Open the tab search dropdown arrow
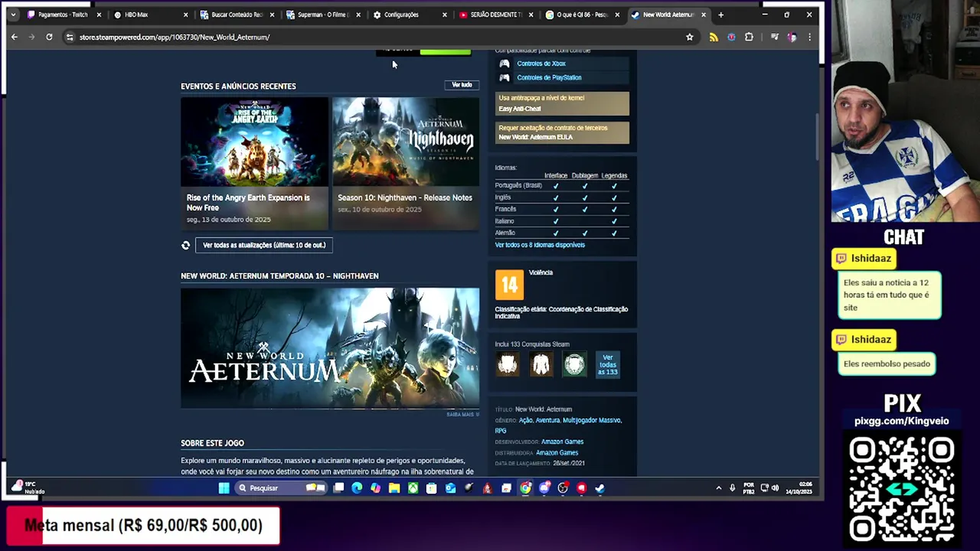This screenshot has width=980, height=551. pos(13,15)
